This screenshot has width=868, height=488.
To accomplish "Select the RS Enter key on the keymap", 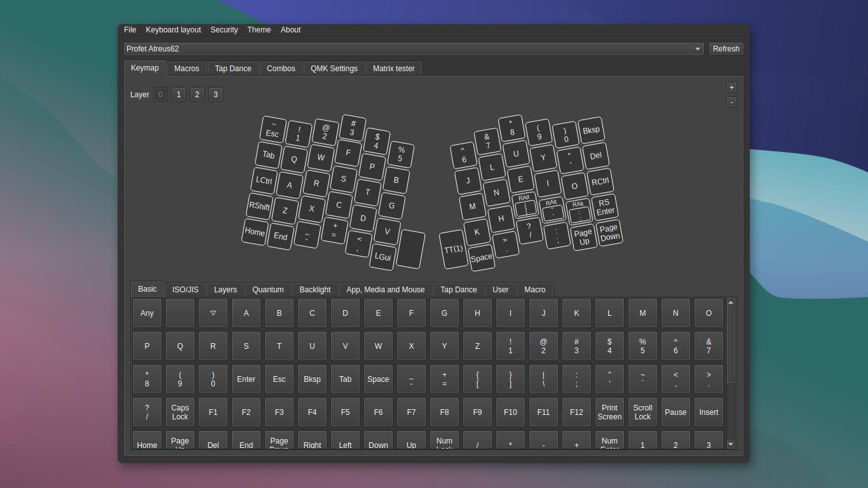I will 604,207.
